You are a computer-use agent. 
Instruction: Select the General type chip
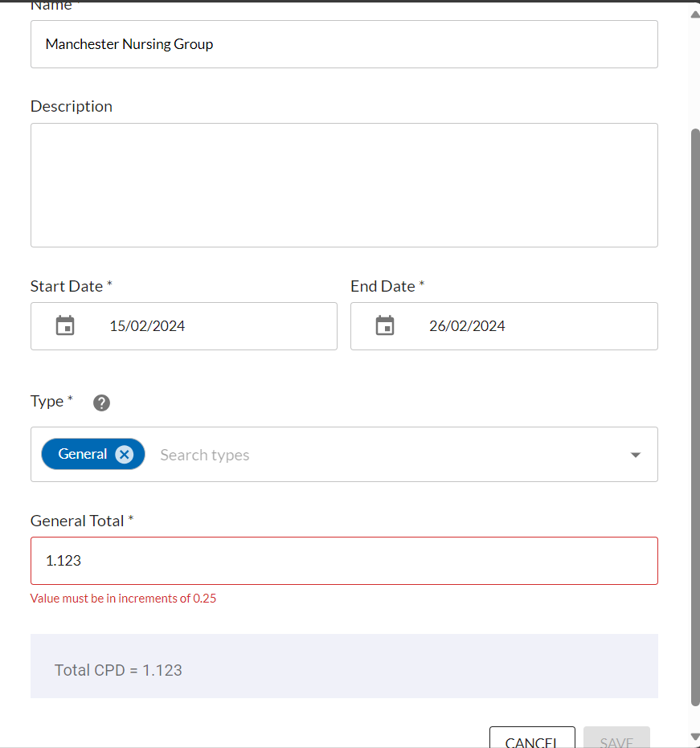pos(82,455)
